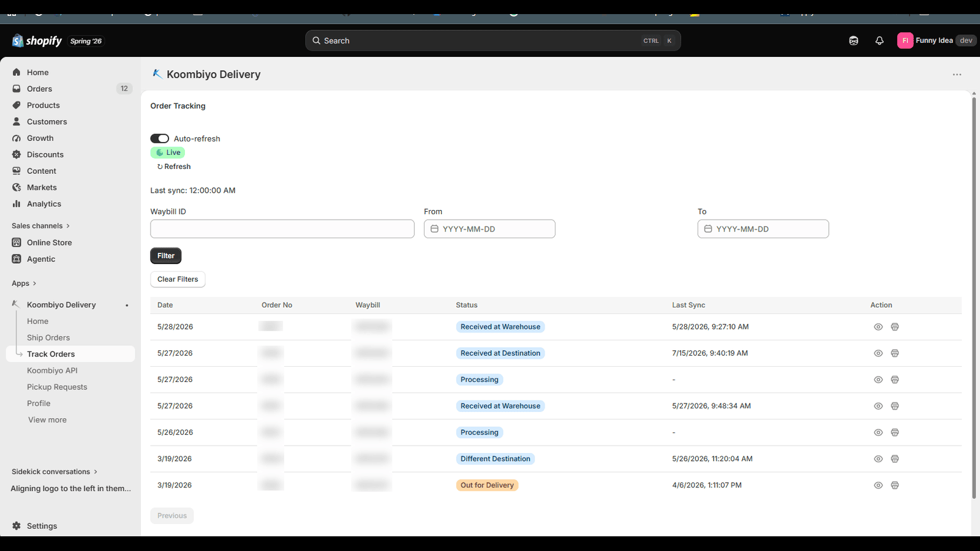Viewport: 980px width, 551px height.
Task: View the 5/27/2026 Processing order
Action: 878,380
